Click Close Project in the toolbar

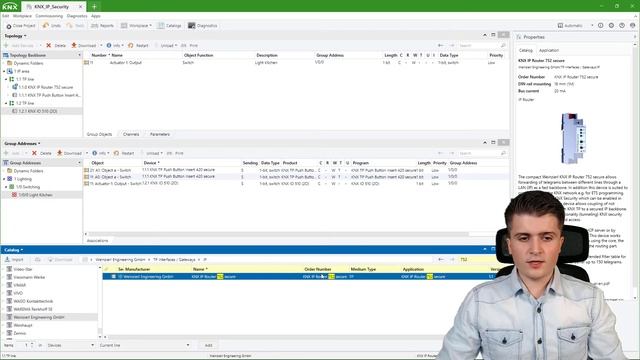point(20,26)
